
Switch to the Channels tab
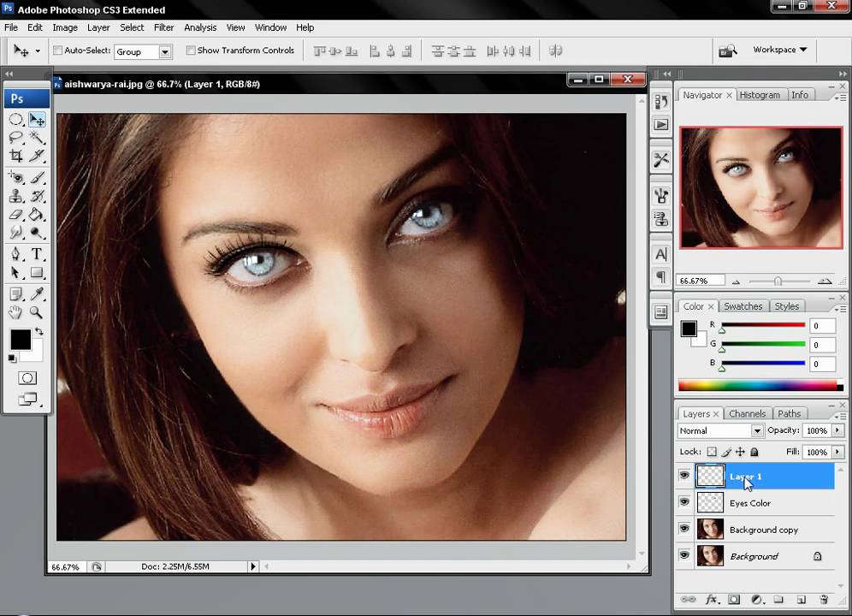click(x=747, y=414)
